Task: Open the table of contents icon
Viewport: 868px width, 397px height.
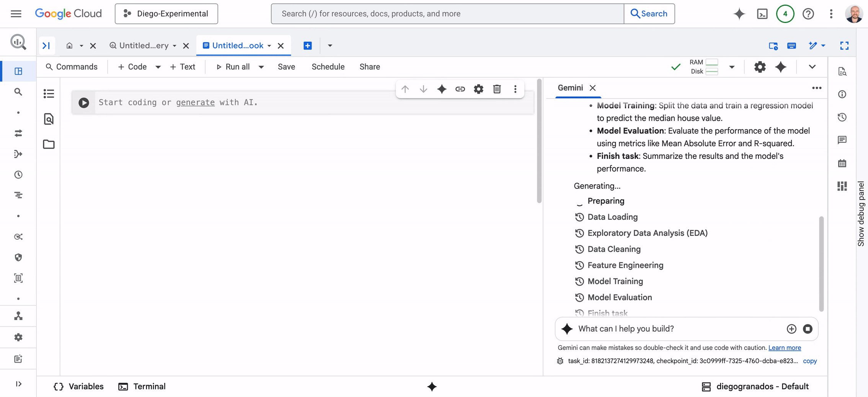Action: pyautogui.click(x=49, y=94)
